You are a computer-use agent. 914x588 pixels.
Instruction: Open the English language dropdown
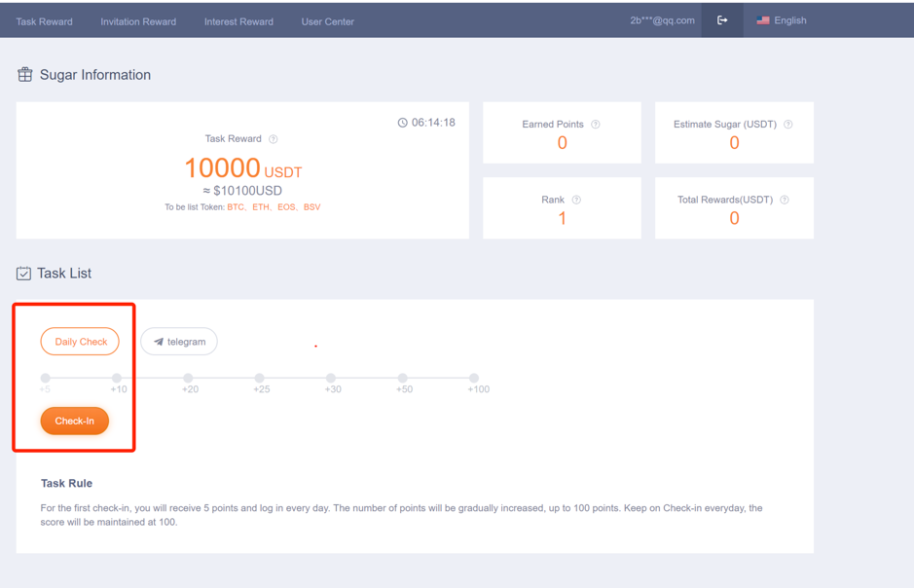point(781,20)
